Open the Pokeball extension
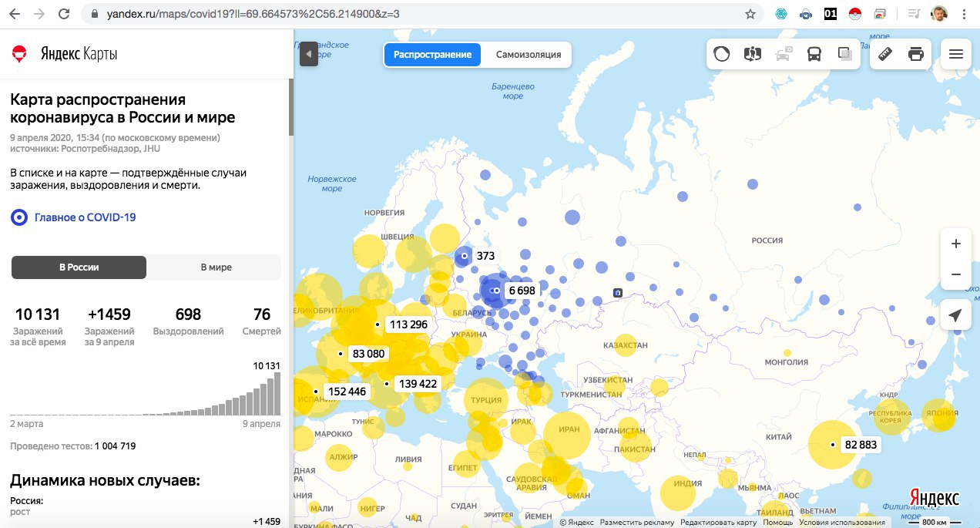The height and width of the screenshot is (528, 980). (854, 13)
